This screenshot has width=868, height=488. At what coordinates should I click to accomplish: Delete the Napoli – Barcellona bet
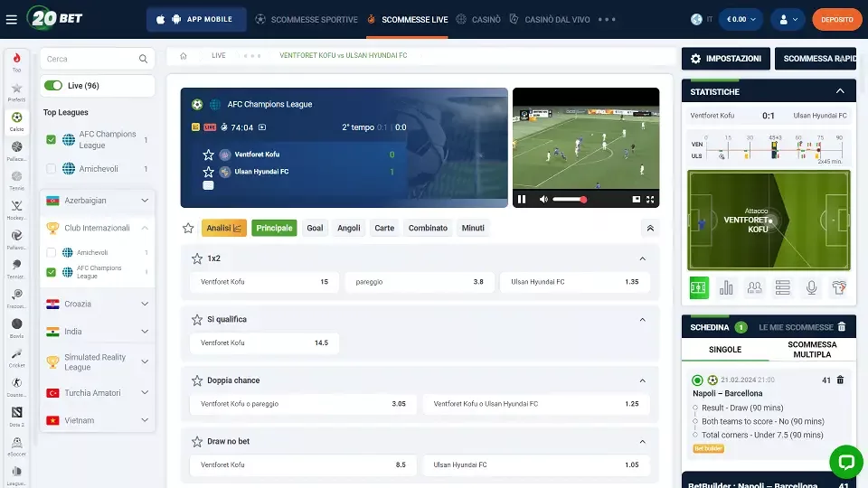click(840, 380)
